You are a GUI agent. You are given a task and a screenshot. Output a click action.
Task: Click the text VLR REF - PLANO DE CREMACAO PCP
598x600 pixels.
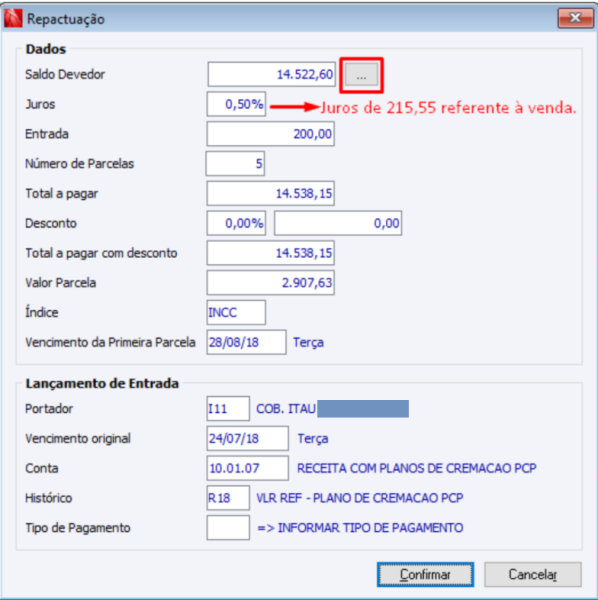tap(360, 498)
